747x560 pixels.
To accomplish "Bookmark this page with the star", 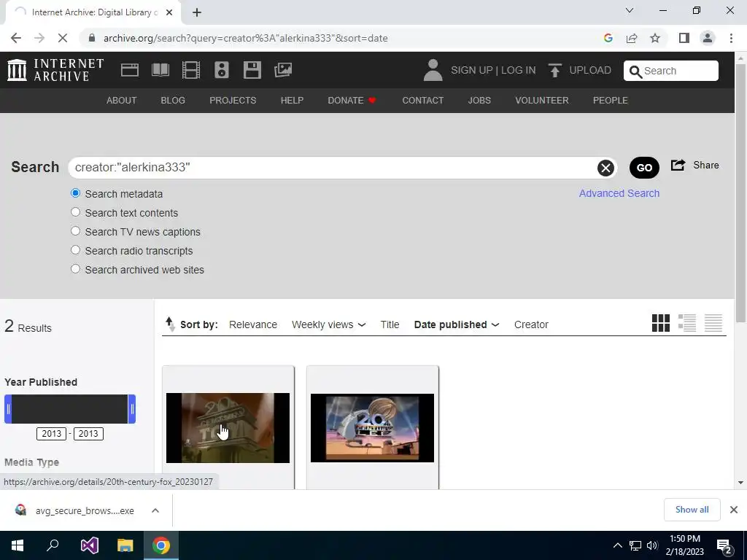I will click(655, 38).
